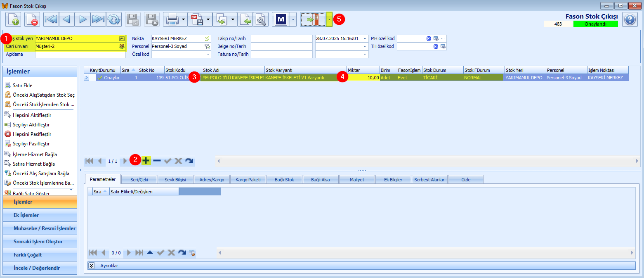Open the dropdown next to the document copy icon

(233, 19)
